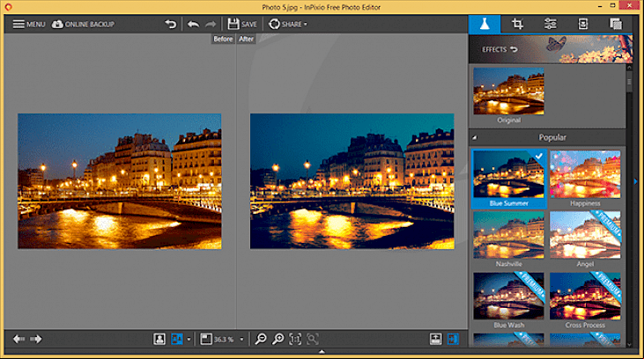Toggle the before/after split view
The width and height of the screenshot is (644, 359).
pos(177,339)
